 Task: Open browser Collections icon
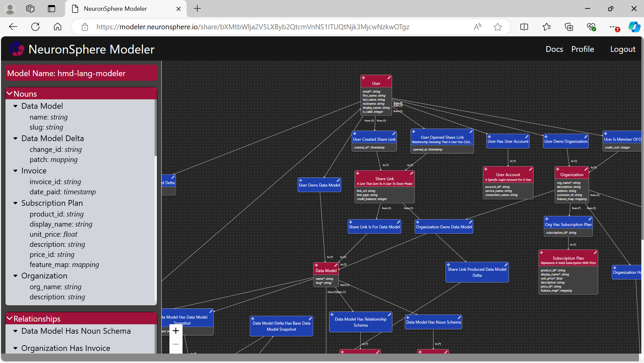point(569,27)
